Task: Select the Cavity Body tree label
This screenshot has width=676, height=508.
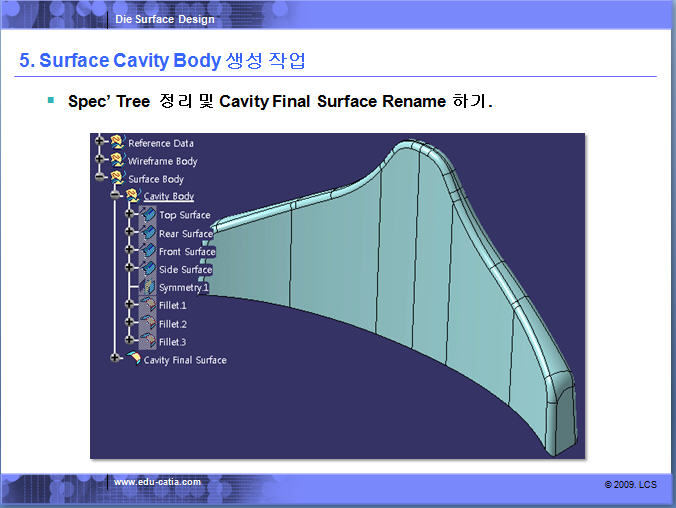Action: (x=168, y=197)
